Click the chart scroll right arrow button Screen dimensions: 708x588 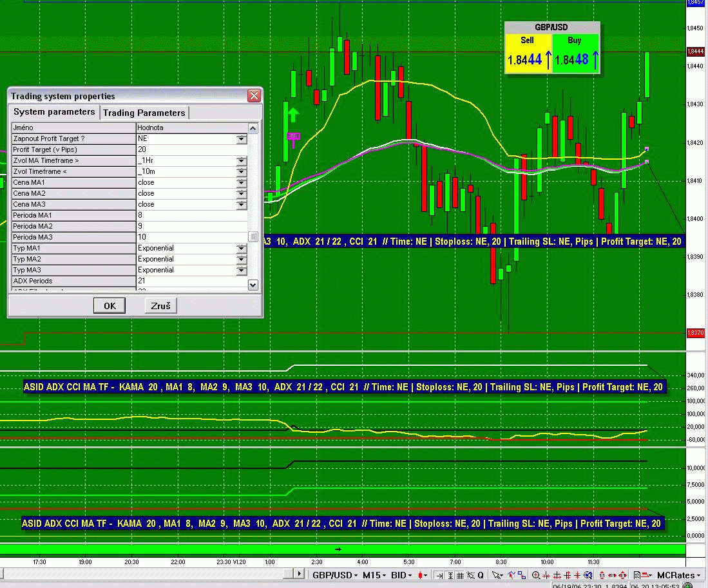(x=299, y=574)
